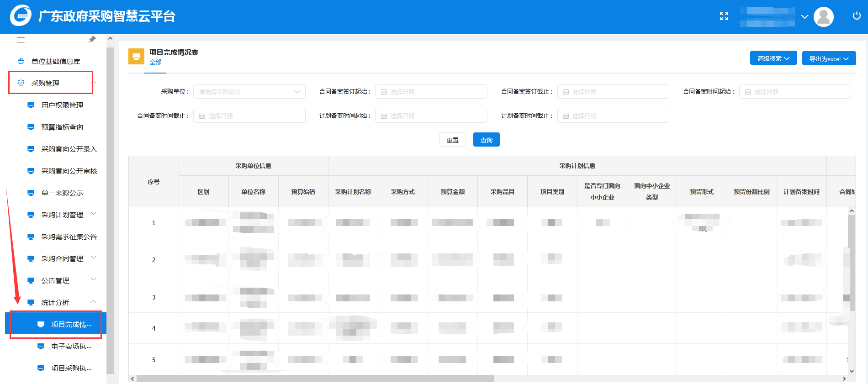Click the platform logo icon

coord(21,16)
